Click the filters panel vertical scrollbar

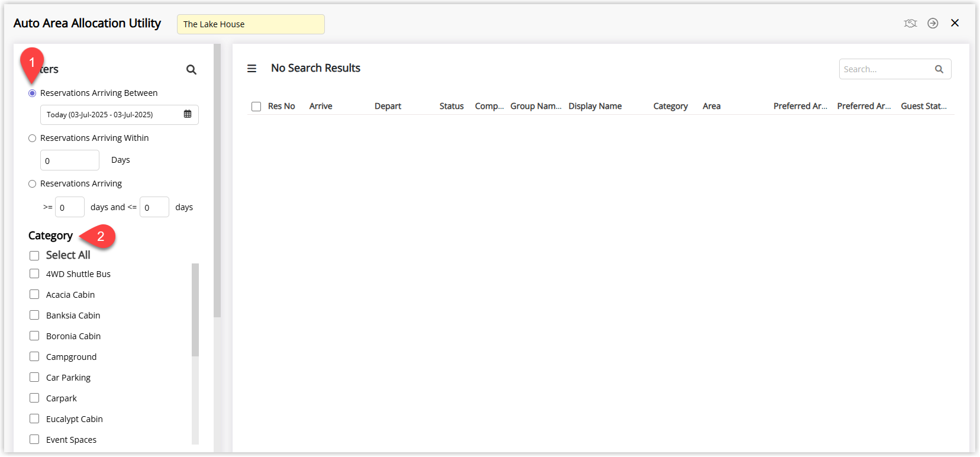coord(217,181)
